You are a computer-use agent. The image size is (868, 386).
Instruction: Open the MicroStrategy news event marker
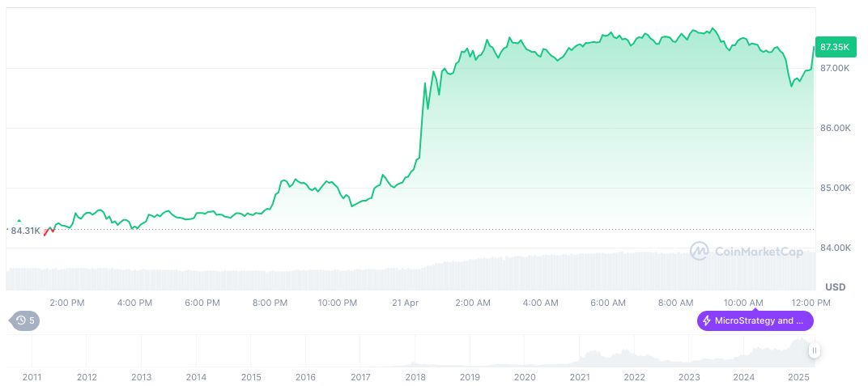click(755, 320)
